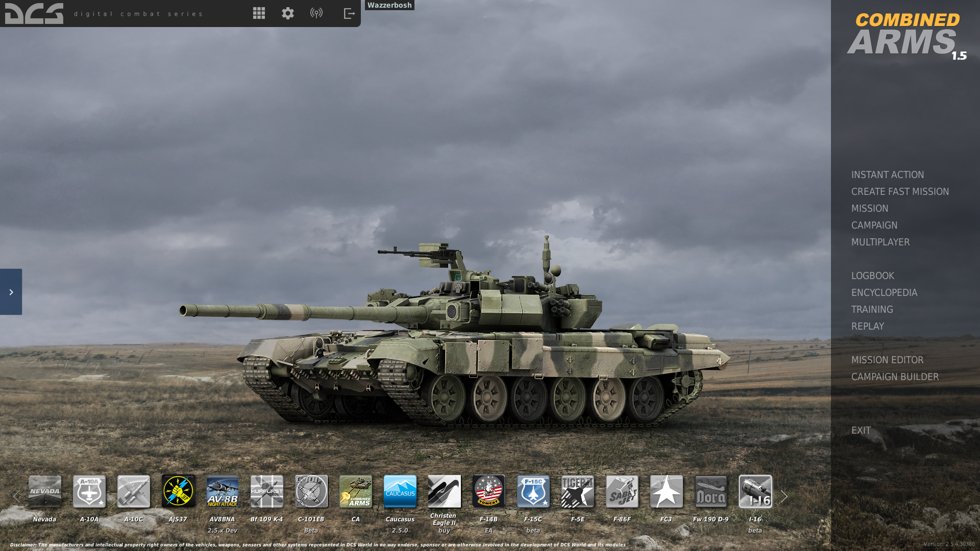Select the F-14B Tomcat module icon

(x=489, y=491)
